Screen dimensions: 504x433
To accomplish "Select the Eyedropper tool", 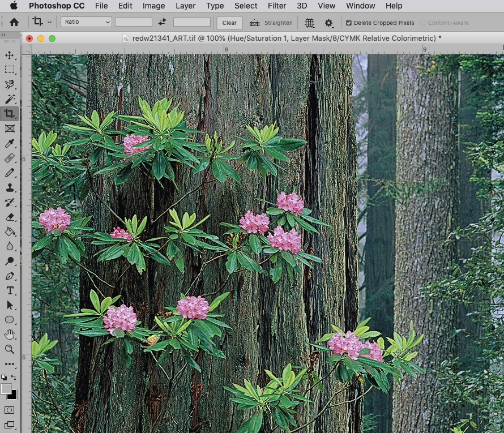I will (9, 143).
